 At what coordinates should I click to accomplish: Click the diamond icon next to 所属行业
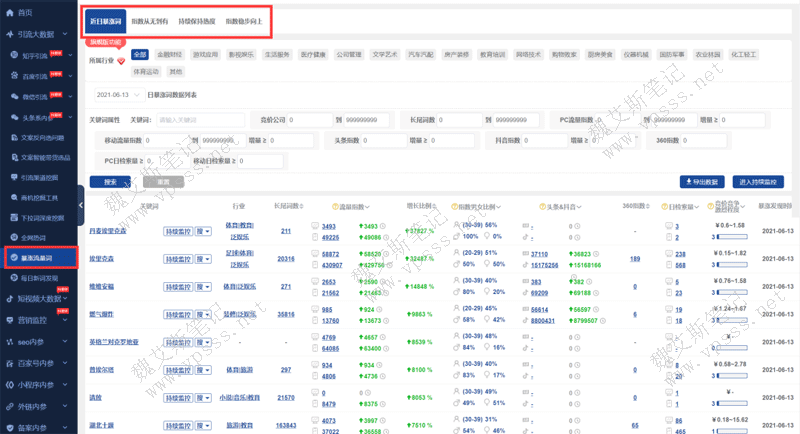click(122, 62)
